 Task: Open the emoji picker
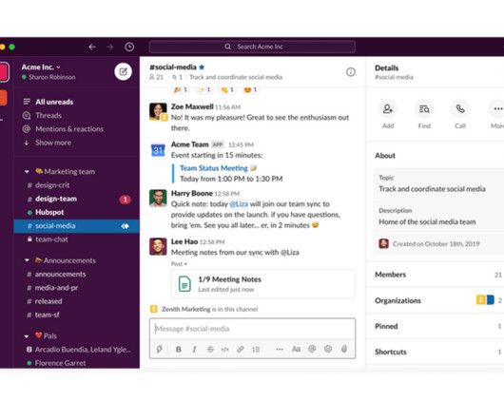(328, 349)
